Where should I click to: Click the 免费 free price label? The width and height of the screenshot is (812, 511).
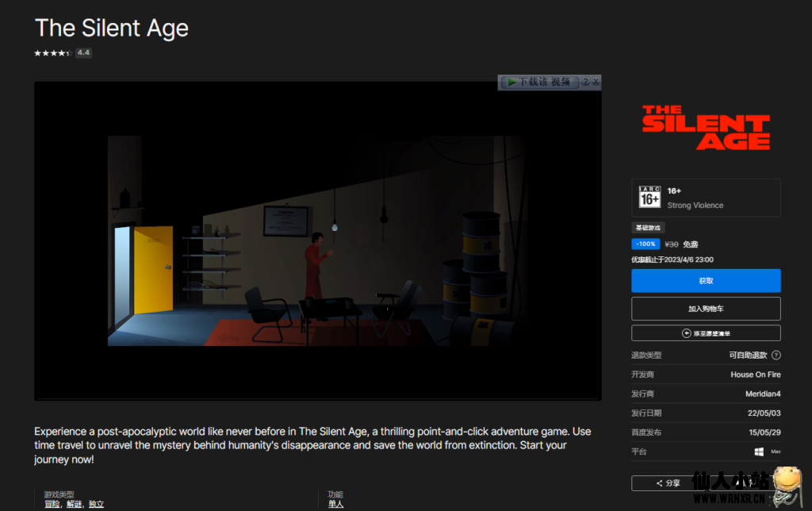tap(691, 244)
